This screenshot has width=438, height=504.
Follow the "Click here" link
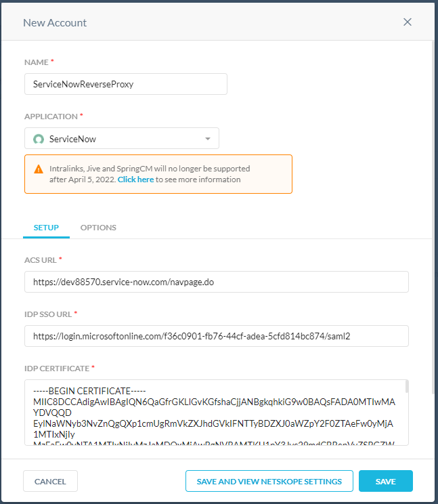click(x=135, y=180)
